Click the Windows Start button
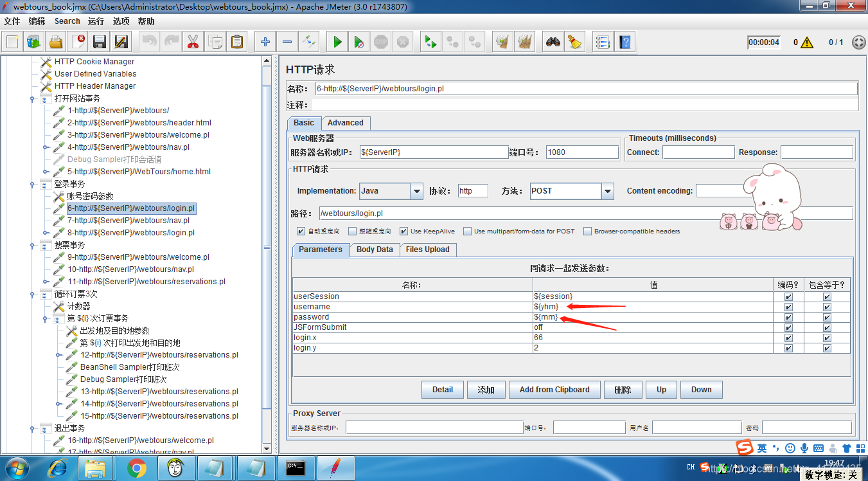The height and width of the screenshot is (481, 868). [x=17, y=469]
